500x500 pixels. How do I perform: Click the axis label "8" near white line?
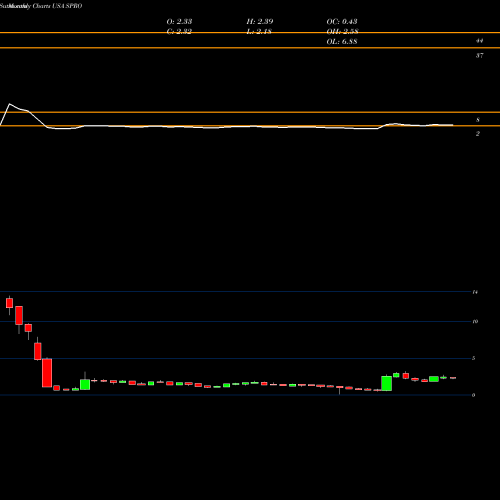pos(478,120)
